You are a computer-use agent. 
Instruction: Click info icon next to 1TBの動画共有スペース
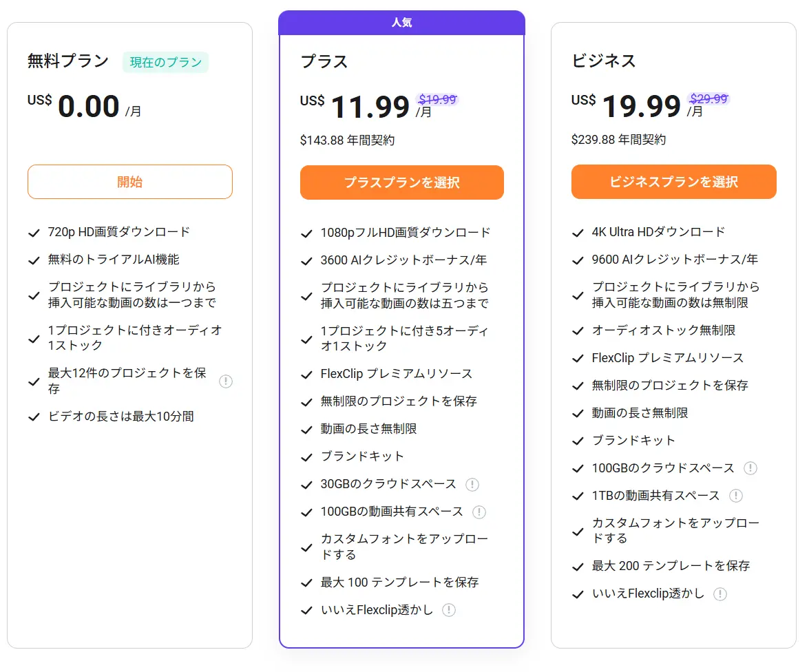coord(736,496)
